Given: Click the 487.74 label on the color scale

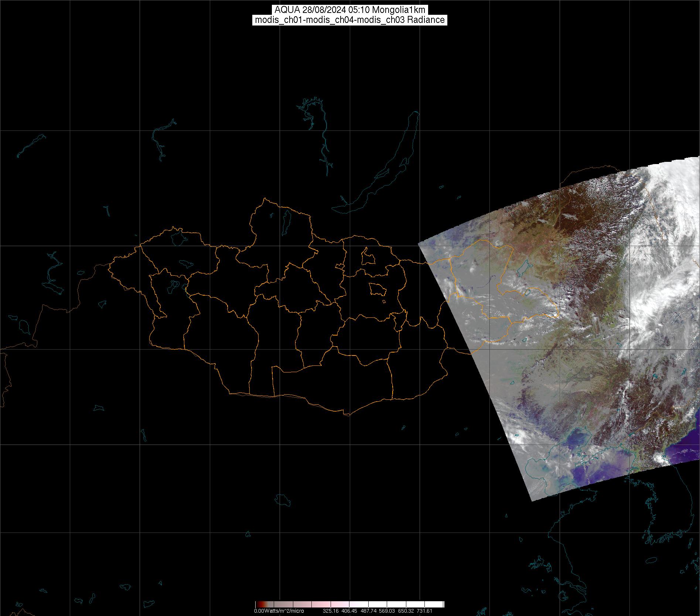Looking at the screenshot, I should [x=368, y=611].
